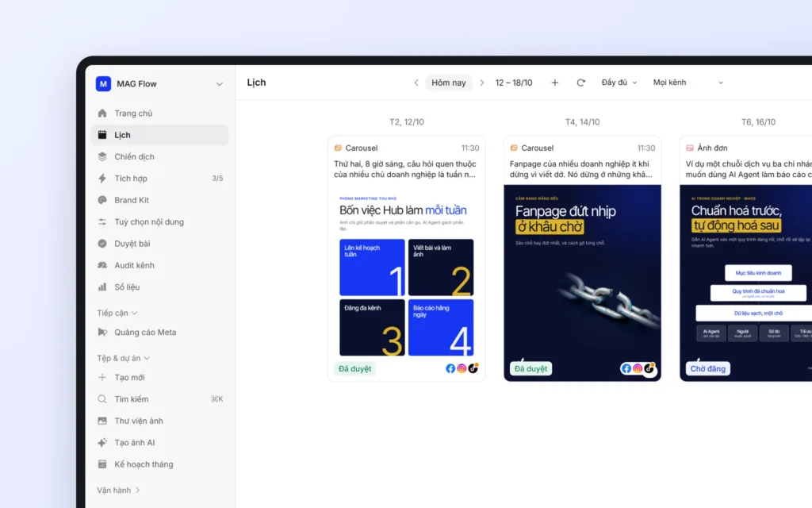
Task: Select the T6, 16/10 day header
Action: [758, 121]
